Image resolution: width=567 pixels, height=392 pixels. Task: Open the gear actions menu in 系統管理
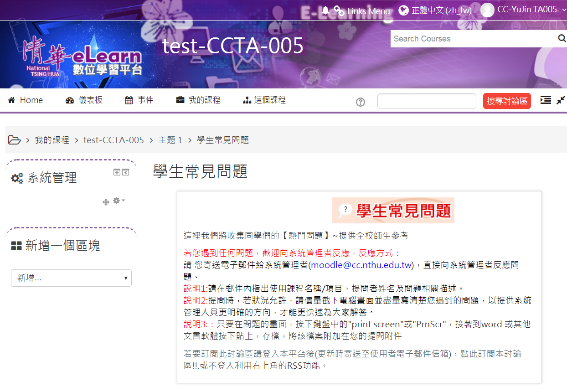tap(119, 201)
